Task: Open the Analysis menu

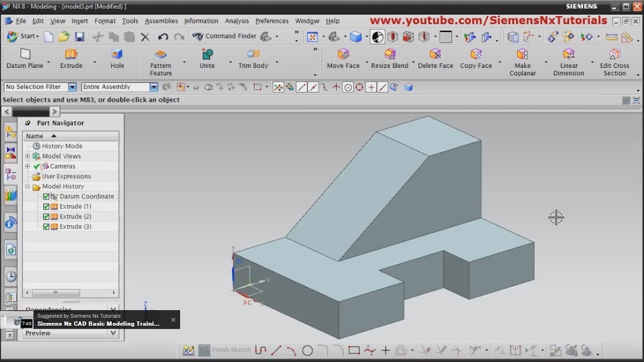Action: (x=237, y=21)
